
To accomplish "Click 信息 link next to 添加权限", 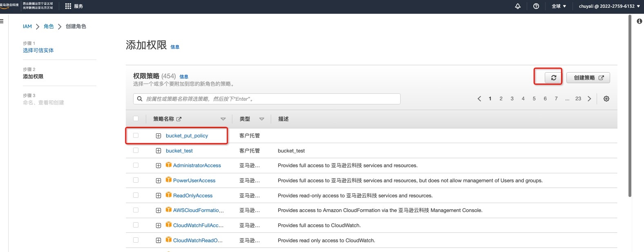I will 175,47.
